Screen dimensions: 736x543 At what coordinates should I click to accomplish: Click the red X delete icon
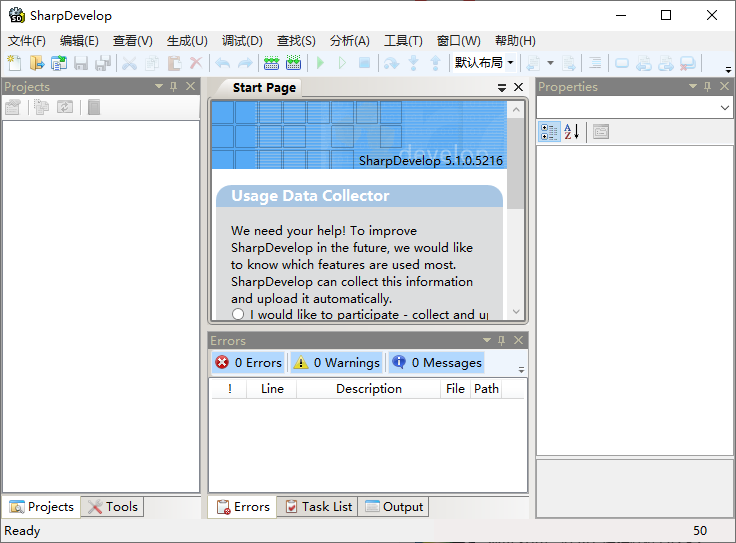pyautogui.click(x=196, y=62)
